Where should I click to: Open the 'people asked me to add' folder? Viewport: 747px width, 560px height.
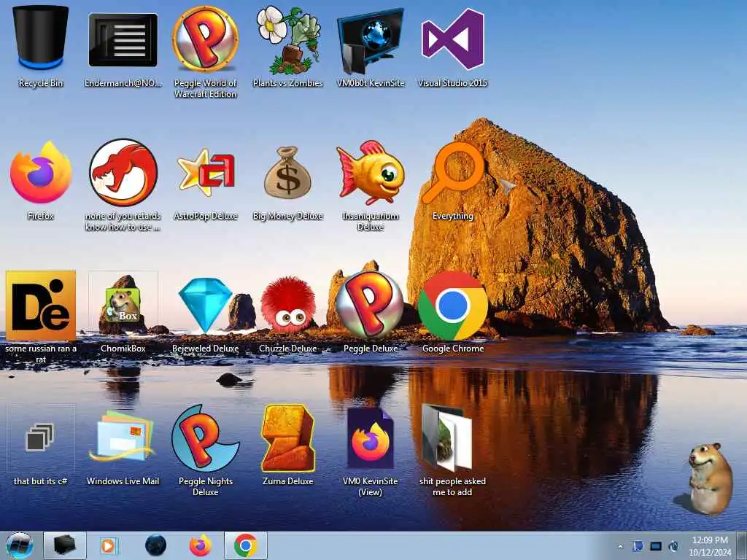click(452, 450)
